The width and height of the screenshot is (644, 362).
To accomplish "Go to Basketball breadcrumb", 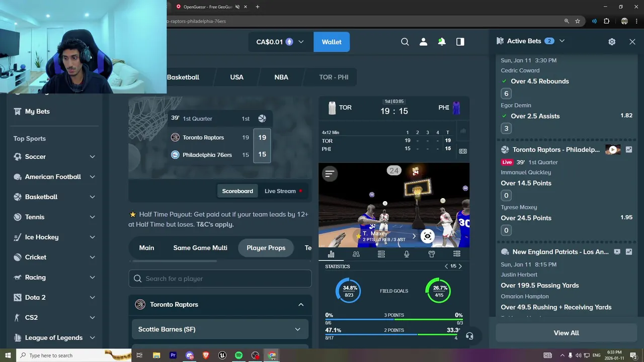I will pos(183,77).
